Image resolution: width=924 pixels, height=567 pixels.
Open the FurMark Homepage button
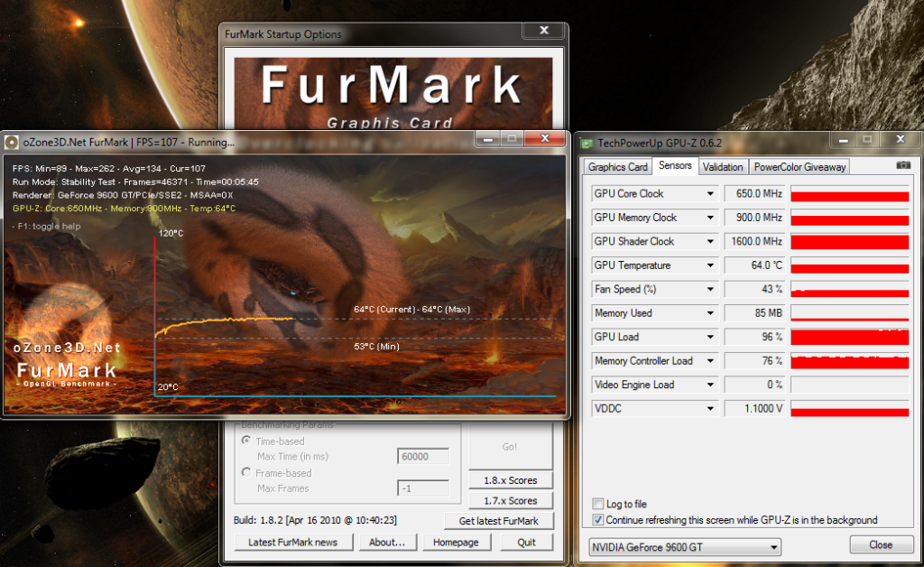[x=456, y=543]
